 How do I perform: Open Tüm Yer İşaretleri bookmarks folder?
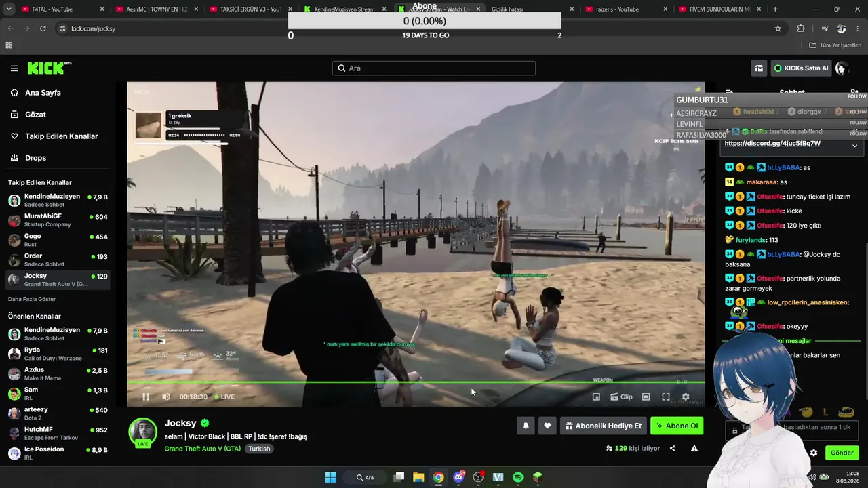(x=835, y=45)
